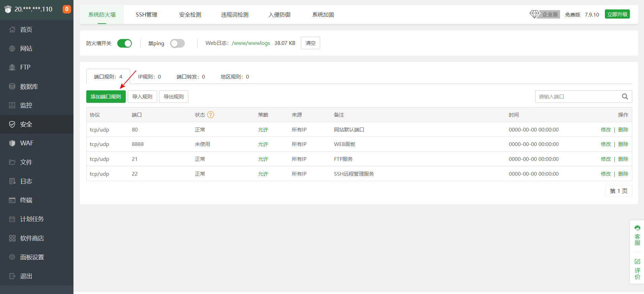This screenshot has width=644, height=294.
Task: Open the IP规则 tab
Action: pyautogui.click(x=149, y=77)
